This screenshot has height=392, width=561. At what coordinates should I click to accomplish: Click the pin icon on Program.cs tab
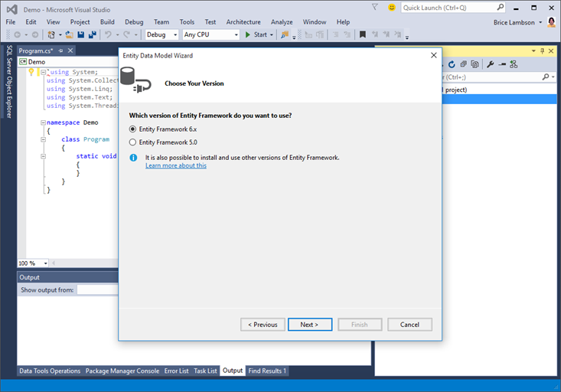[60, 51]
